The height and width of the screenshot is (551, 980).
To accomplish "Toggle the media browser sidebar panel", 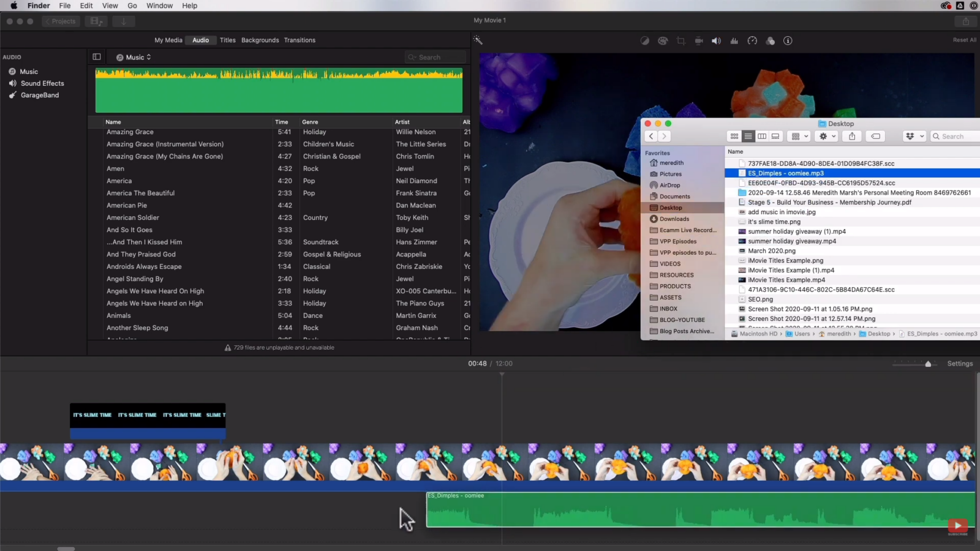I will (96, 56).
